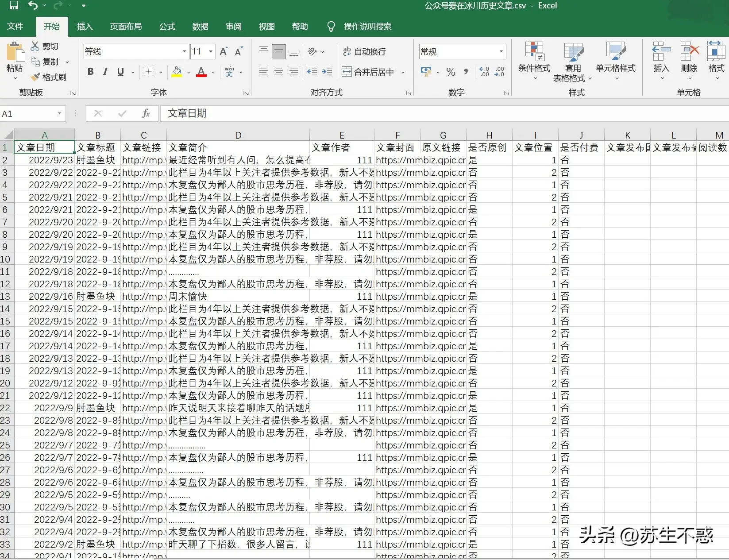Switch to the 插入 ribbon tab
The height and width of the screenshot is (560, 729).
[85, 27]
